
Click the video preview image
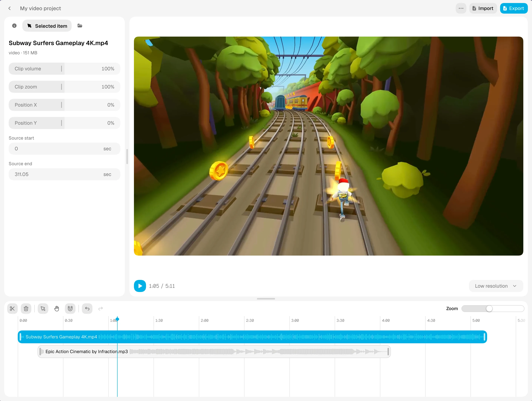(328, 146)
